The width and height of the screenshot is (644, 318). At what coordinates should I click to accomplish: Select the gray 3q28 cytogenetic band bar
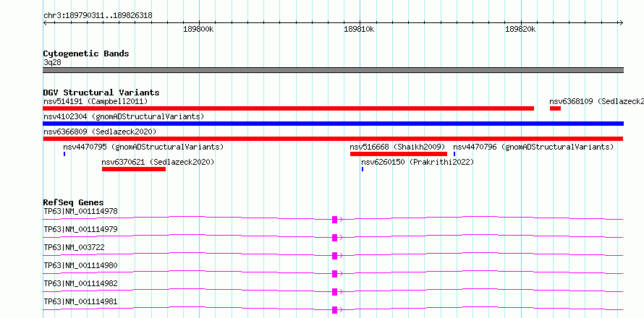[333, 70]
